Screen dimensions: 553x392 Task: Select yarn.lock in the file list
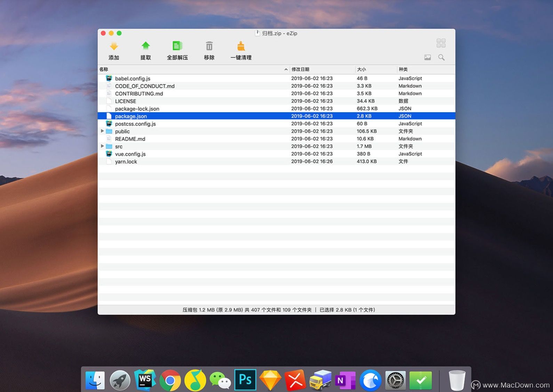click(126, 162)
